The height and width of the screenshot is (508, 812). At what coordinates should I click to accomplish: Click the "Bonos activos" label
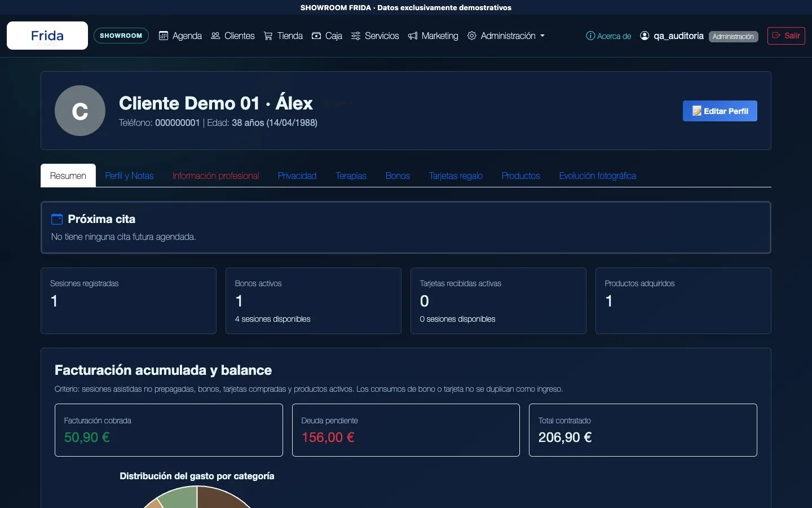(258, 283)
